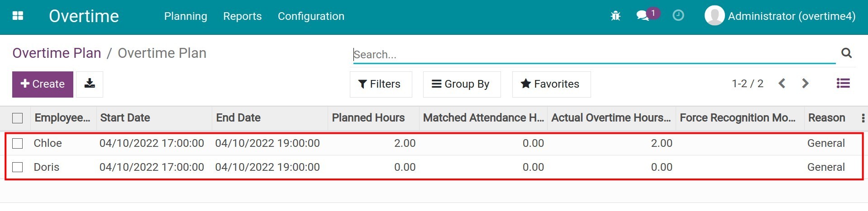The image size is (868, 211).
Task: Click the Create button
Action: [x=43, y=84]
